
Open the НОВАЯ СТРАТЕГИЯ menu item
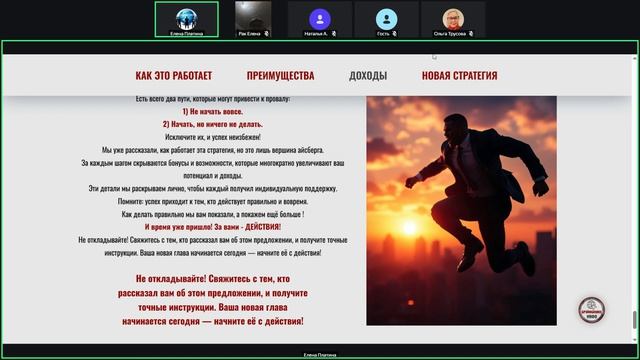(460, 76)
